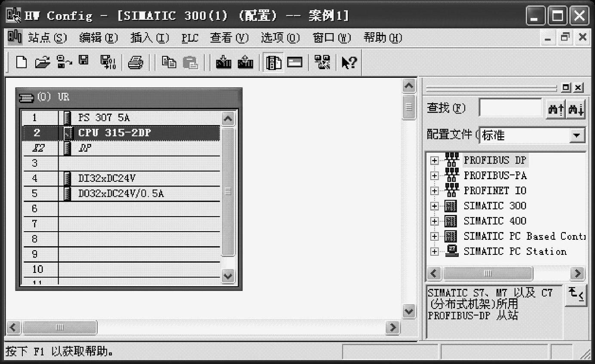Select the CPU 315-2DP row
Image resolution: width=595 pixels, height=364 pixels.
click(x=121, y=133)
